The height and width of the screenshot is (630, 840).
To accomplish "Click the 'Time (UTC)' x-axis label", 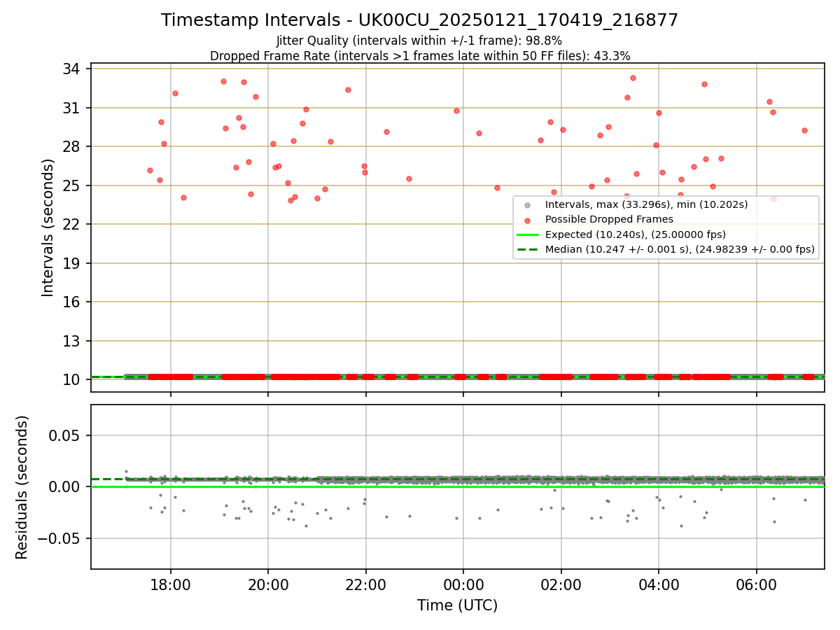I will (x=457, y=605).
